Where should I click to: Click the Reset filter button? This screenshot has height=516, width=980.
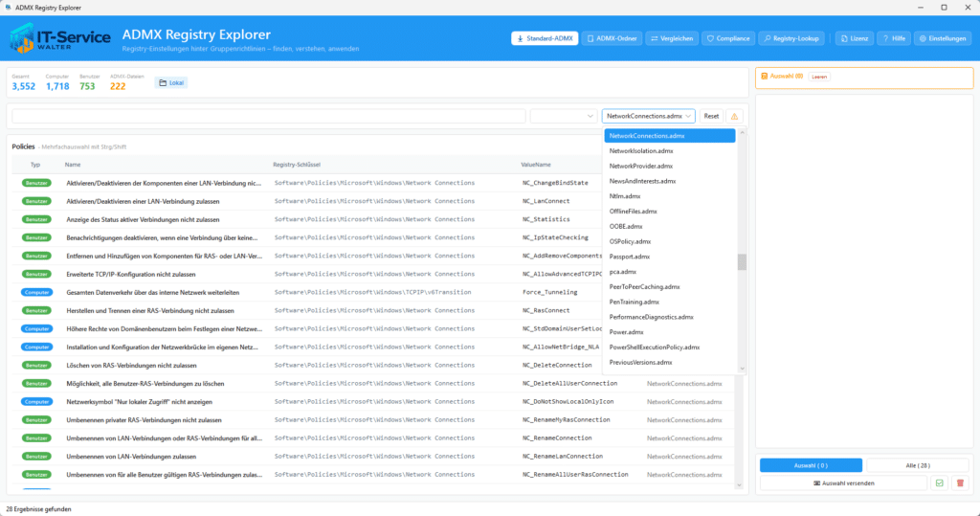(711, 116)
